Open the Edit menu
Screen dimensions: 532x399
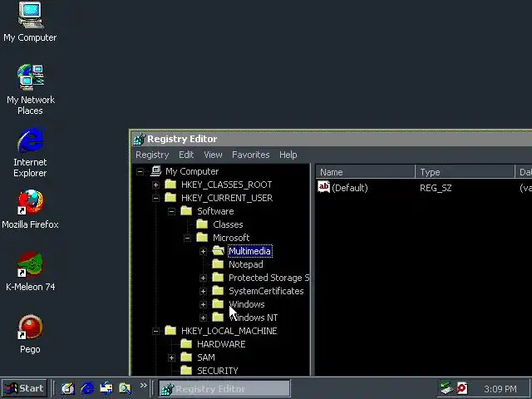pos(186,155)
